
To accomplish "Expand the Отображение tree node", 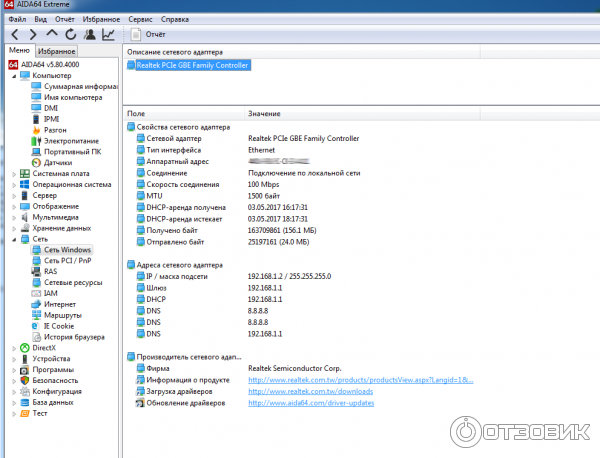I will pyautogui.click(x=14, y=207).
